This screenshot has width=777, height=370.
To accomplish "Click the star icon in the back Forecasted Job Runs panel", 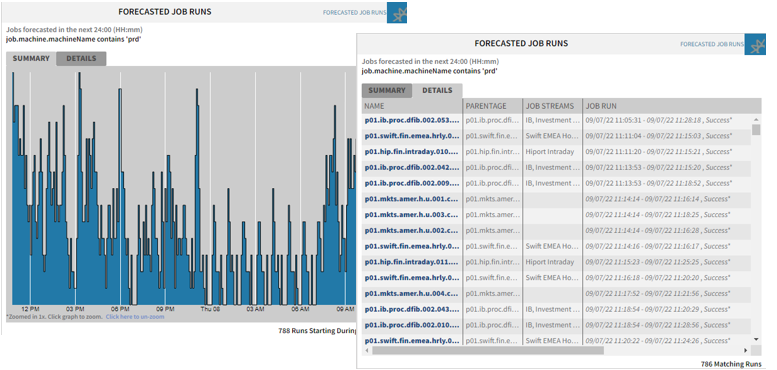I will coord(396,12).
